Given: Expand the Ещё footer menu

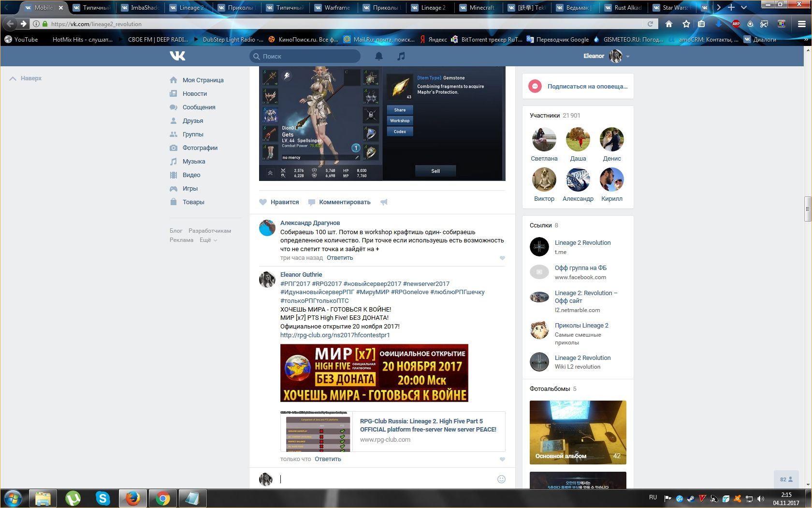Looking at the screenshot, I should point(208,240).
